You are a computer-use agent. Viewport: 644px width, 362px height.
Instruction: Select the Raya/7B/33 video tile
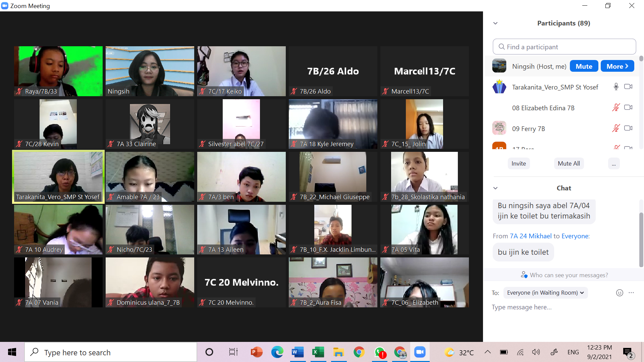pos(58,71)
